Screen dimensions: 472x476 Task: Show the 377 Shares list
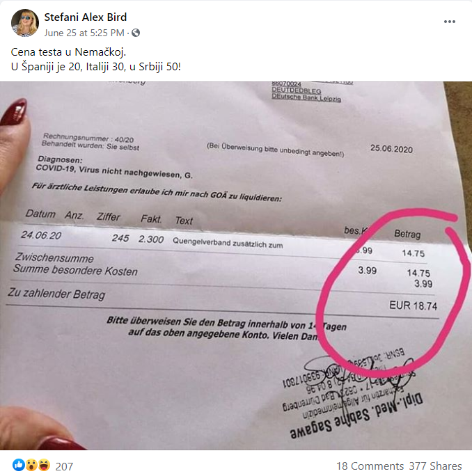pyautogui.click(x=435, y=466)
